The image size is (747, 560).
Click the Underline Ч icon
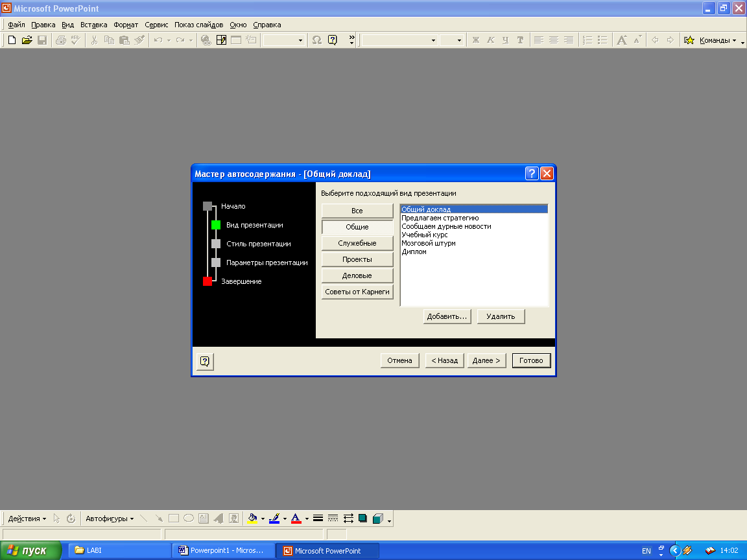click(x=506, y=40)
